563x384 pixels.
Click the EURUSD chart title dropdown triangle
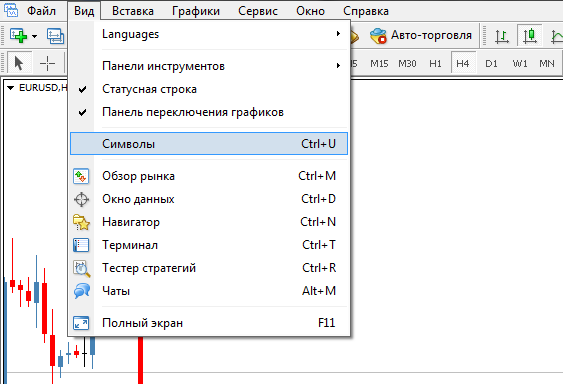click(10, 88)
